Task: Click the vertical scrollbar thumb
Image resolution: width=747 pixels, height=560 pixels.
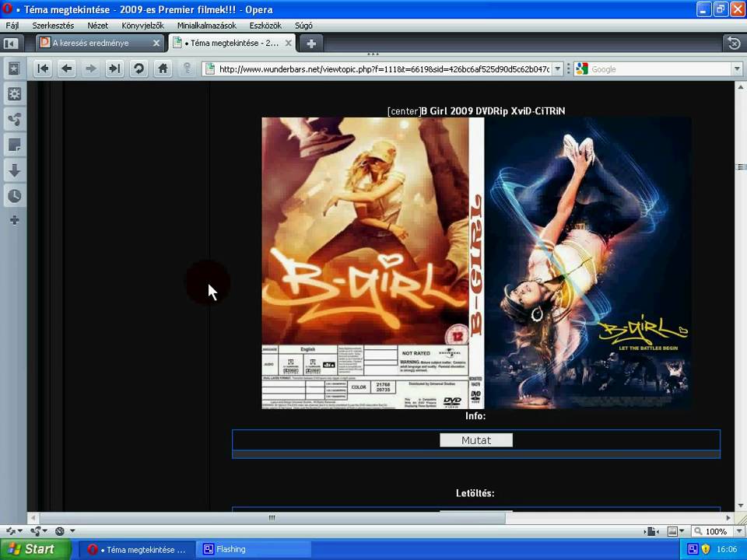Action: [741, 166]
